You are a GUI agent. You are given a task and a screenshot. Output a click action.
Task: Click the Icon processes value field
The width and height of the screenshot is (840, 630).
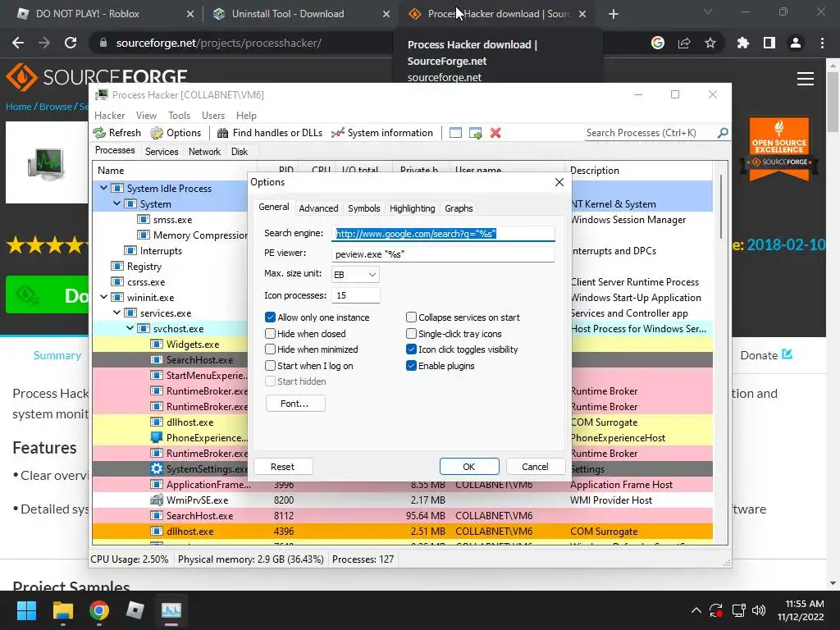pos(356,295)
